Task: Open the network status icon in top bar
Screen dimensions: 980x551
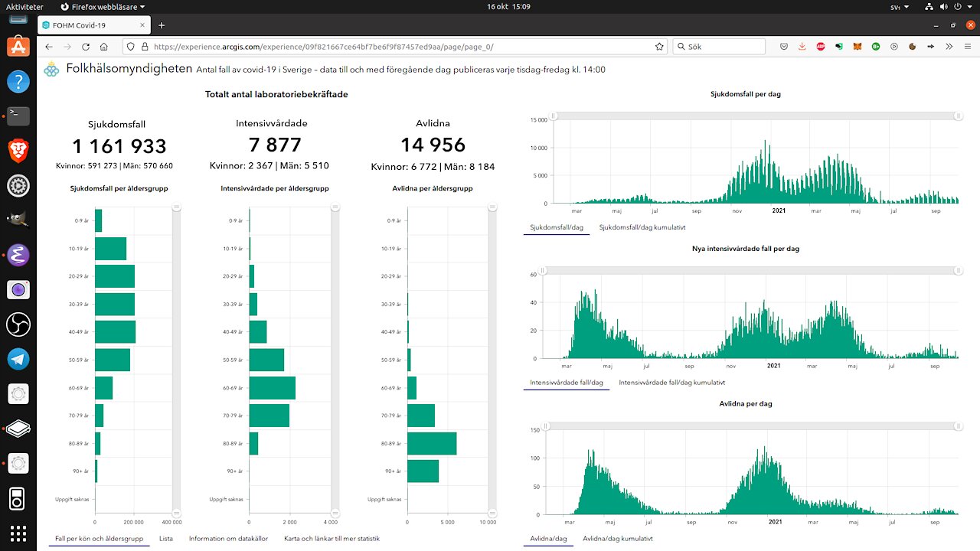Action: click(929, 6)
